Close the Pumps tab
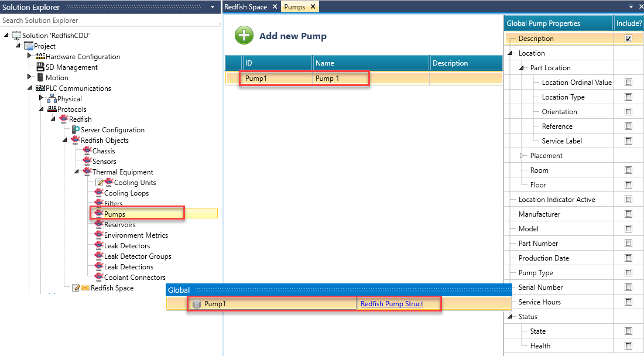The width and height of the screenshot is (644, 356). [313, 7]
